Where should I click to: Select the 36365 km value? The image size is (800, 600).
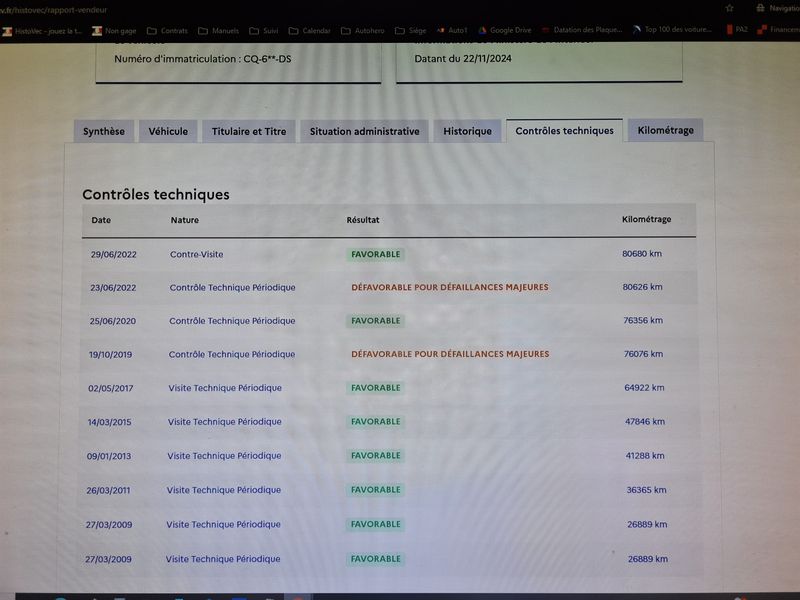pos(646,490)
